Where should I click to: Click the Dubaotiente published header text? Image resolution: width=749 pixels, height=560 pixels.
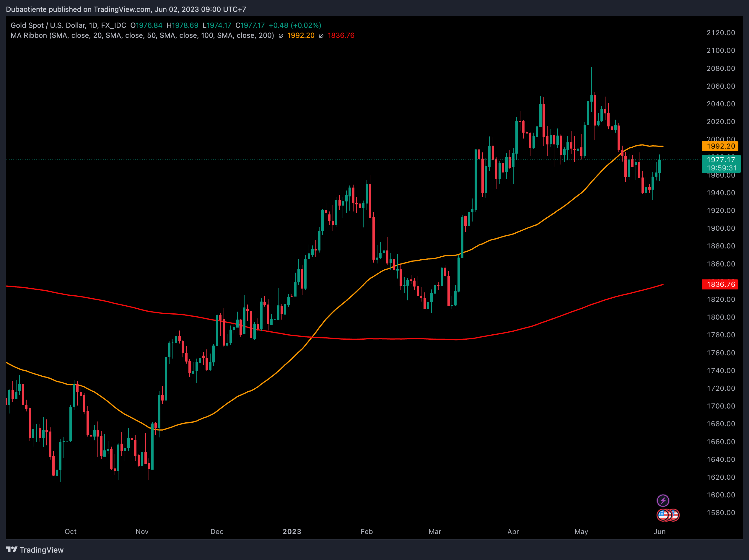[126, 9]
